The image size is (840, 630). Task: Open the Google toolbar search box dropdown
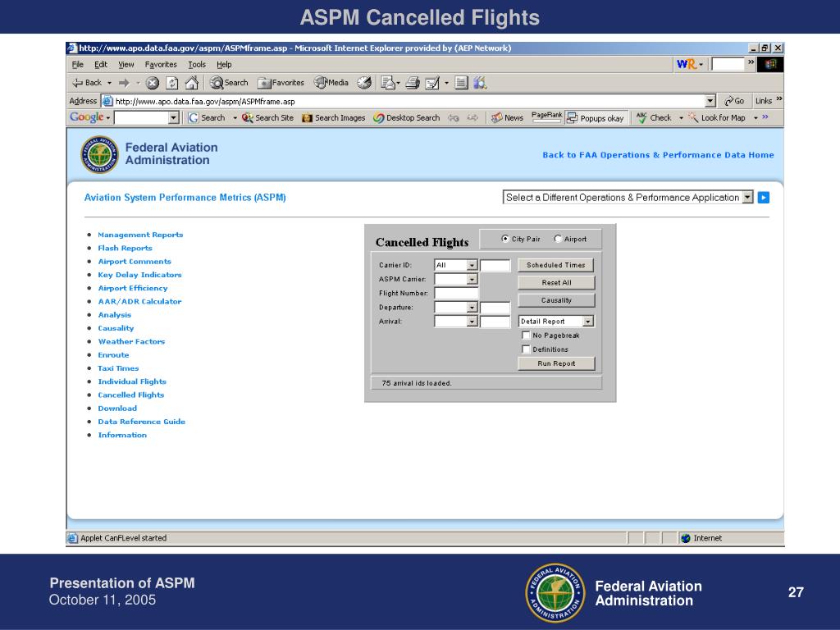tap(173, 118)
